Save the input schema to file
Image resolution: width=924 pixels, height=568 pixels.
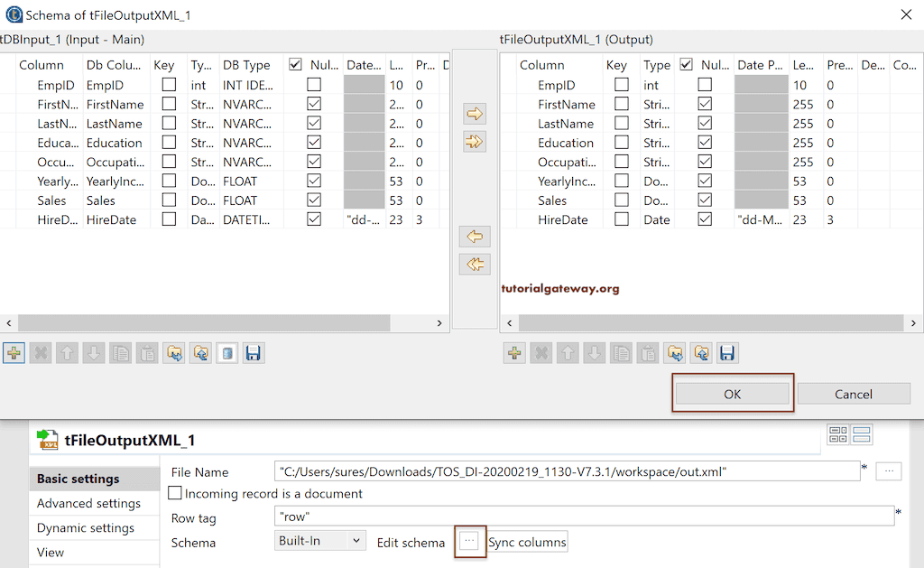(x=253, y=352)
